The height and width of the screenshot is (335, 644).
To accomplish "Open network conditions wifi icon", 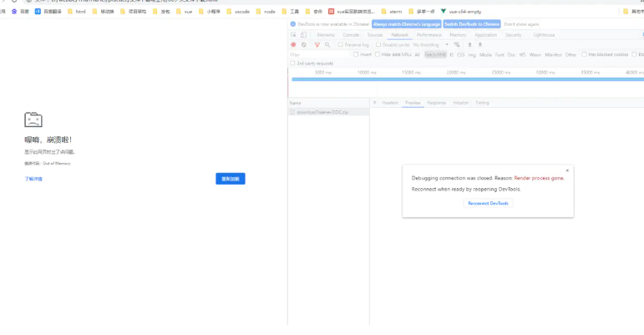I will tap(457, 45).
